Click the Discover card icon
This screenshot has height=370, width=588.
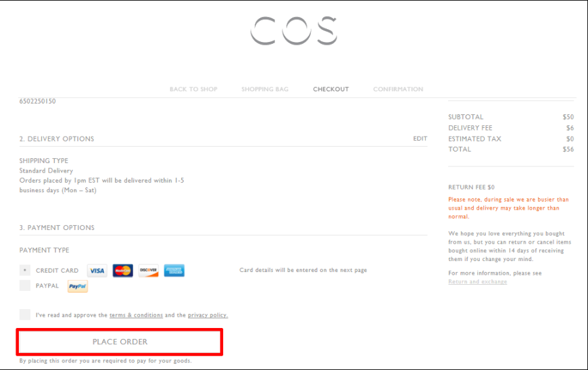[149, 271]
